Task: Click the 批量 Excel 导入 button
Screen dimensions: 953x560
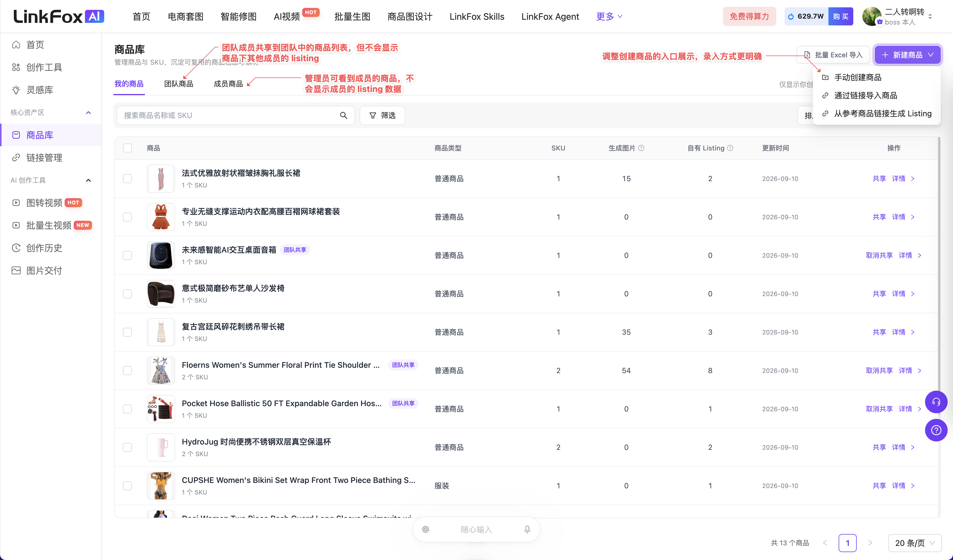Action: tap(833, 55)
